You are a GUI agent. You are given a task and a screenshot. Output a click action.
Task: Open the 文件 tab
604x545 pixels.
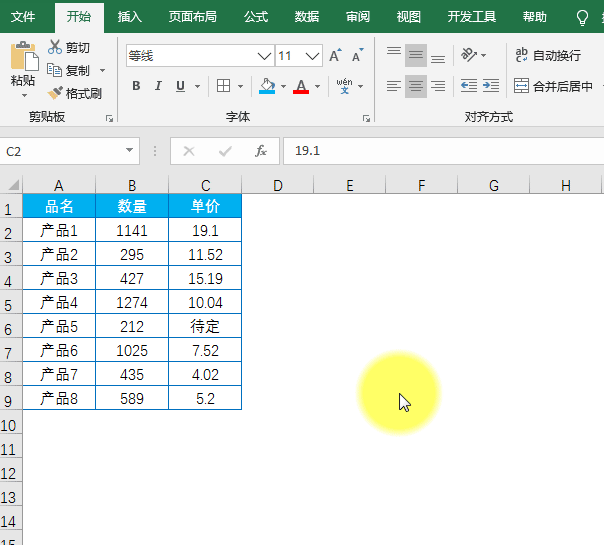point(23,17)
